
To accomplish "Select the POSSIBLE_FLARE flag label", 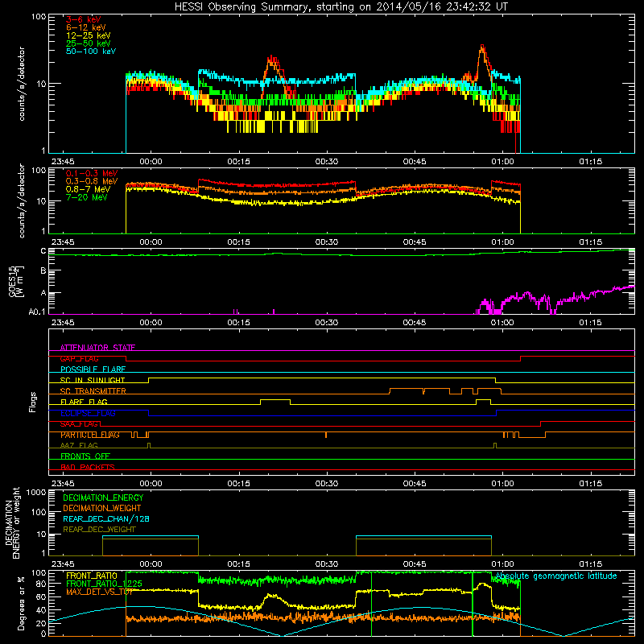I will click(93, 369).
